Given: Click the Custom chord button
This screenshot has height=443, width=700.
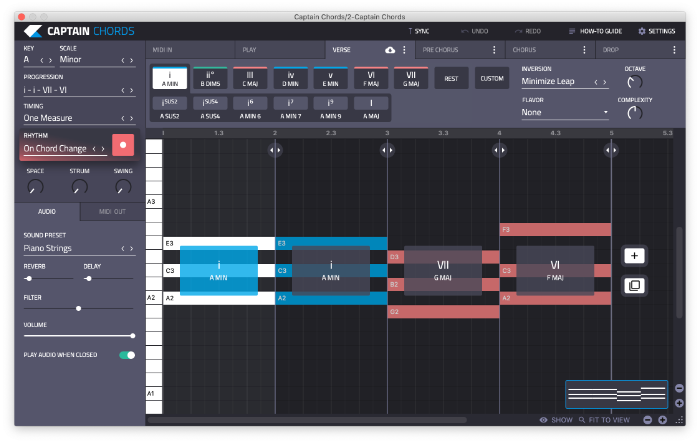Looking at the screenshot, I should click(x=492, y=79).
